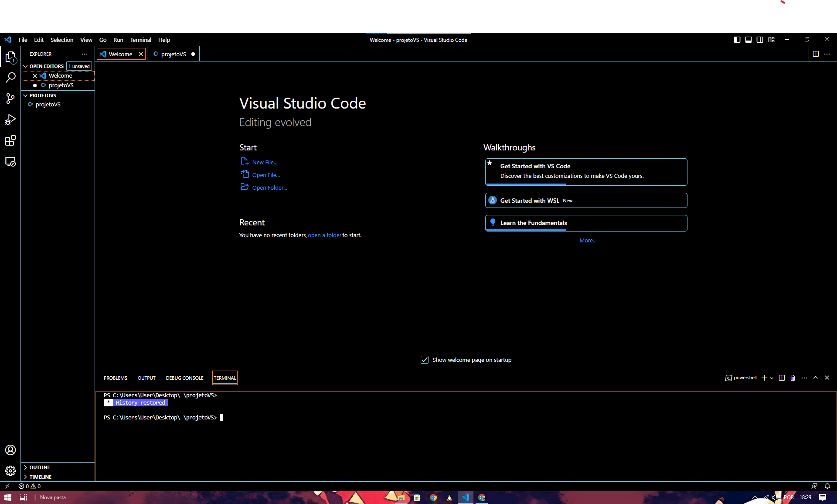Switch to the Problems tab
Viewport: 837px width, 504px height.
116,378
